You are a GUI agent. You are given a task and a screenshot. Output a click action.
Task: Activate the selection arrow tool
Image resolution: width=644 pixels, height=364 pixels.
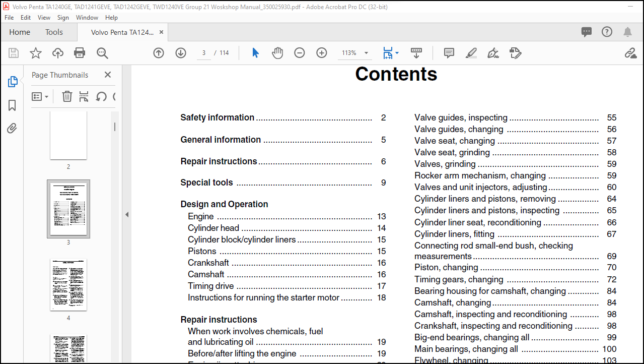point(255,53)
